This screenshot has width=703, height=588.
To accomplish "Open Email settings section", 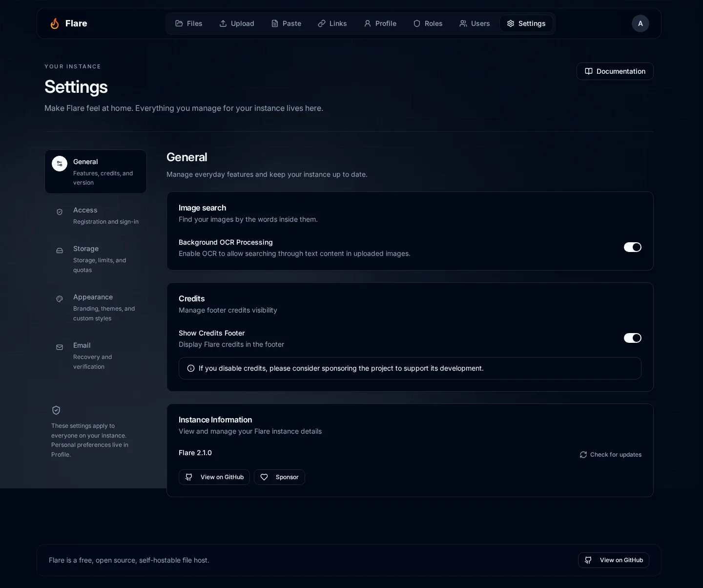I will click(96, 356).
